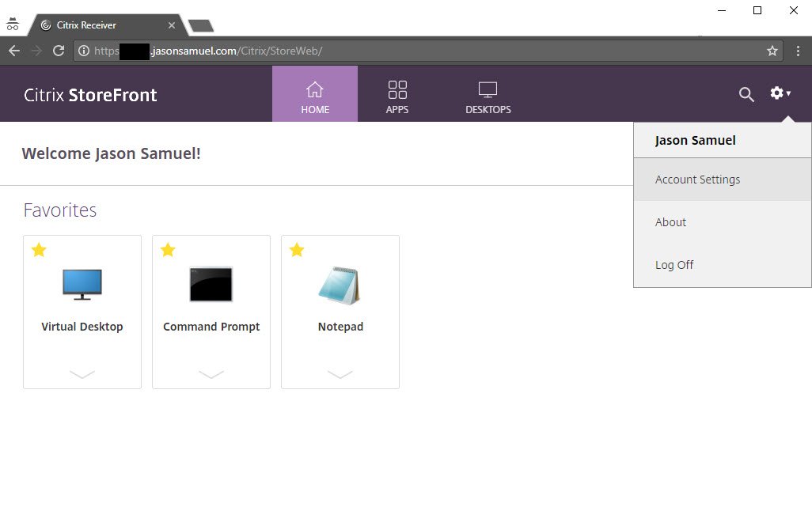812x522 pixels.
Task: Select Log Off in the menu
Action: click(723, 265)
